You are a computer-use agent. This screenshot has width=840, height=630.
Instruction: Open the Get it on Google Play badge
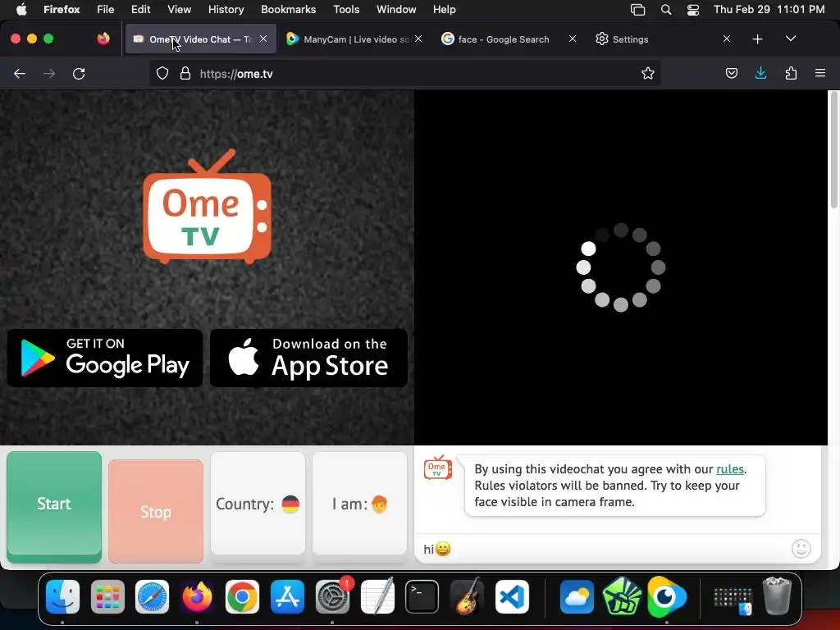click(x=105, y=358)
